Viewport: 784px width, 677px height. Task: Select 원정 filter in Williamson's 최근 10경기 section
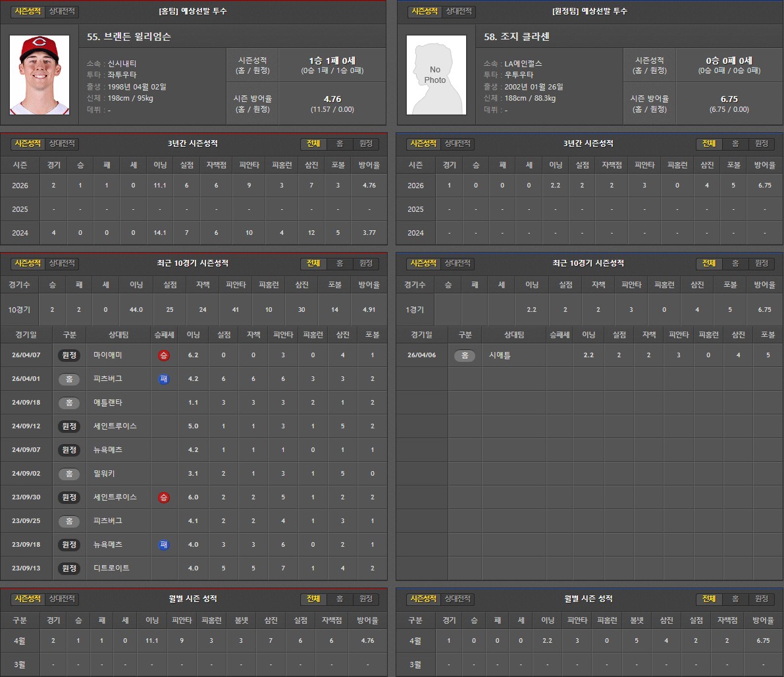[366, 263]
